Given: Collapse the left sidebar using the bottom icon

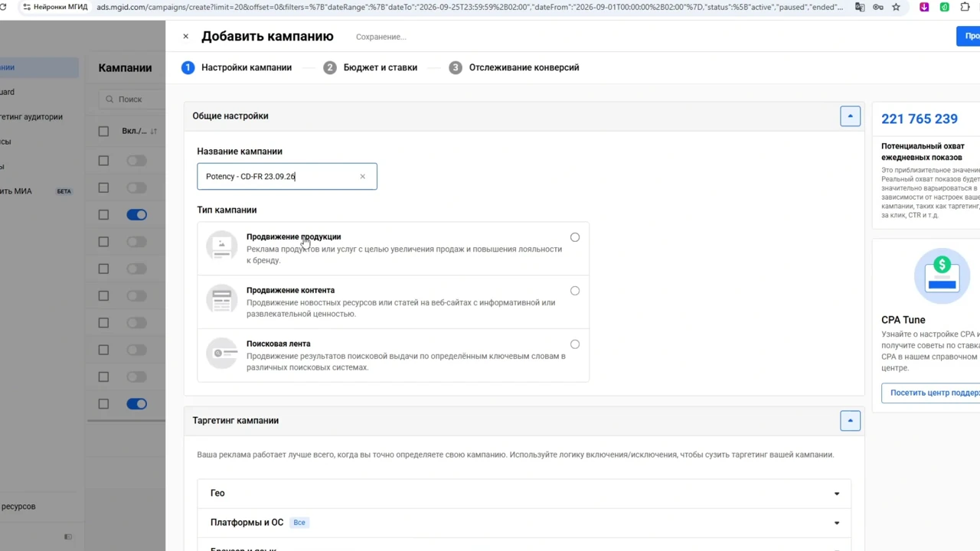Looking at the screenshot, I should (x=68, y=536).
